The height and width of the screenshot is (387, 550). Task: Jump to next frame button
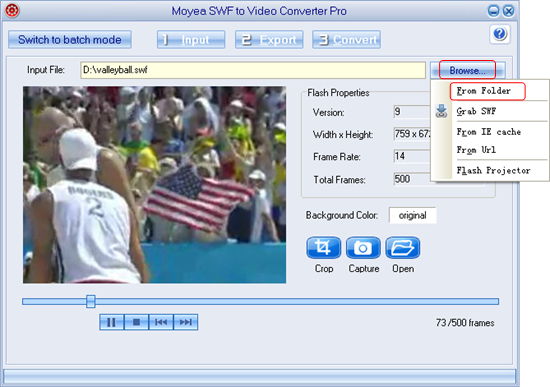tap(186, 322)
